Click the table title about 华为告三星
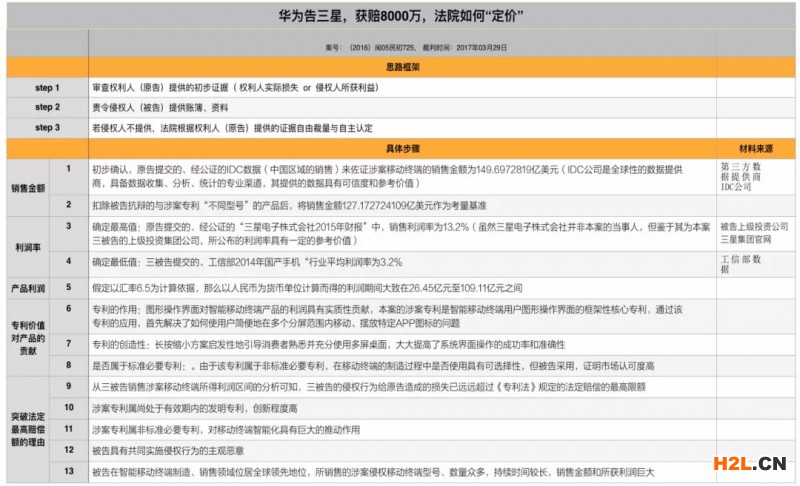This screenshot has height=486, width=800. (400, 18)
